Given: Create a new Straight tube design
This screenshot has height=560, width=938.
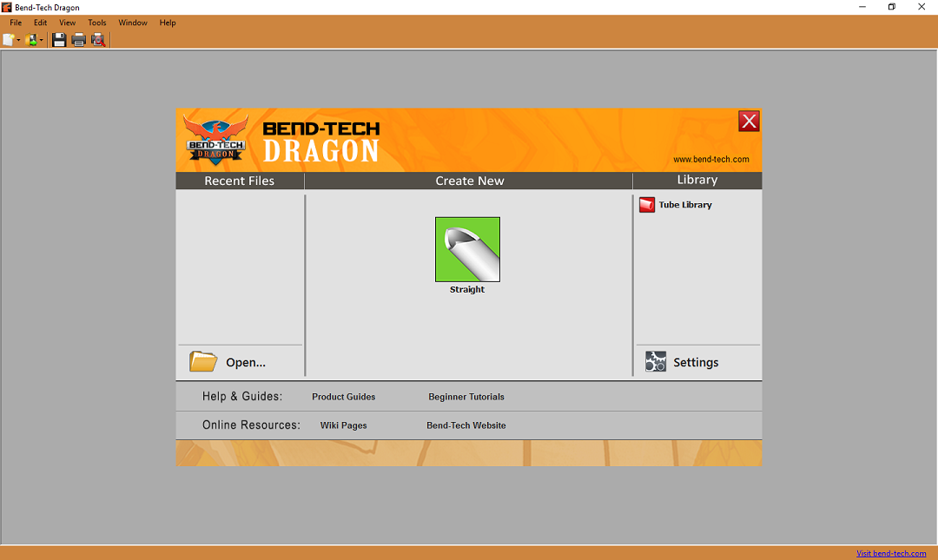Looking at the screenshot, I should point(467,249).
